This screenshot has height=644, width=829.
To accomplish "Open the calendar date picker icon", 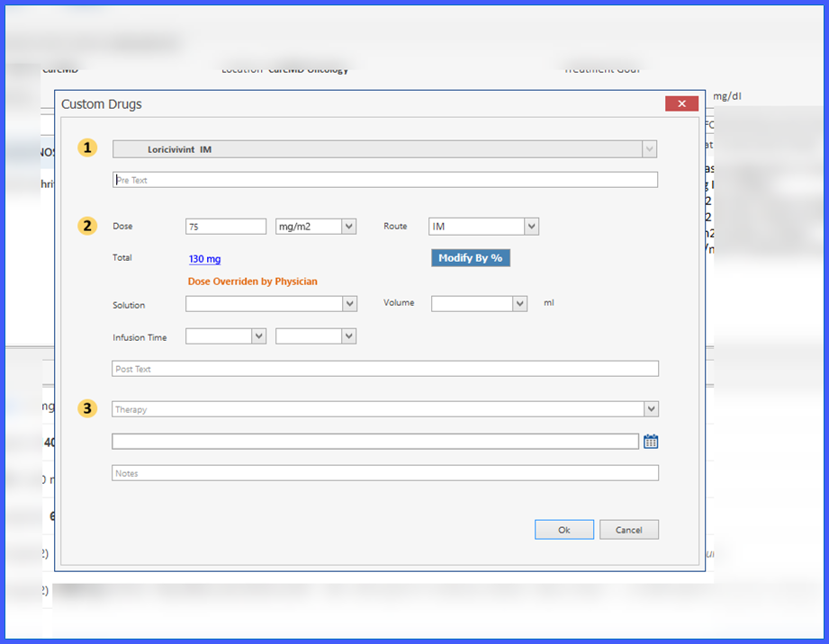I will point(651,441).
